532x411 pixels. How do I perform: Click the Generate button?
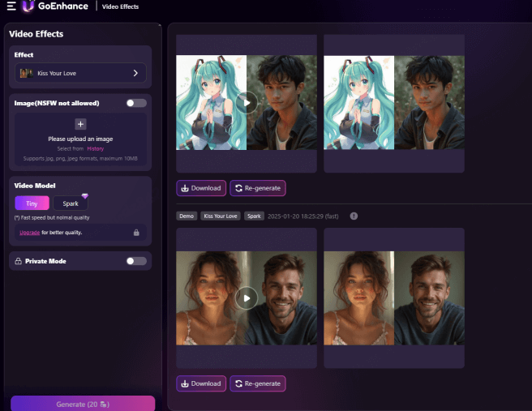(x=83, y=404)
